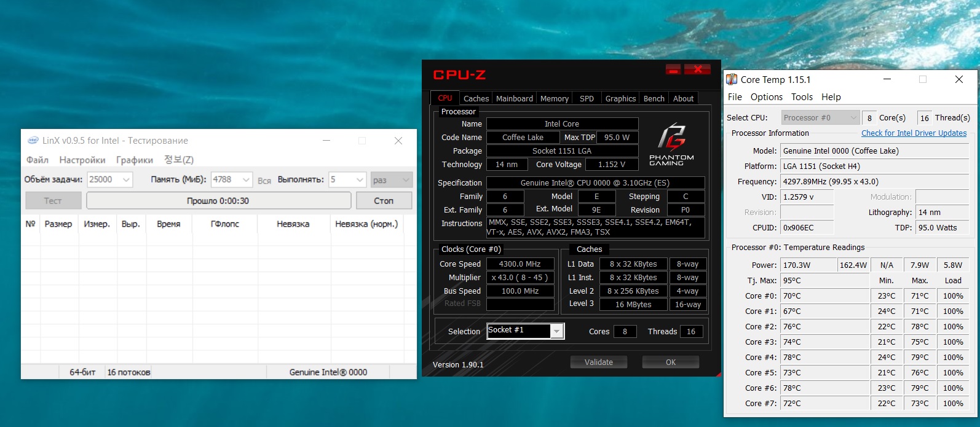
Task: Click the ГФлопс column header in LinX
Action: [225, 224]
